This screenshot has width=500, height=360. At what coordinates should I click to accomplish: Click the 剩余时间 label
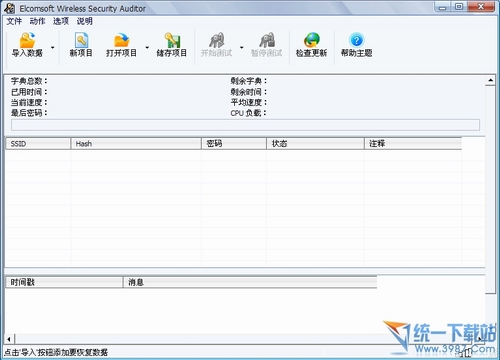249,92
